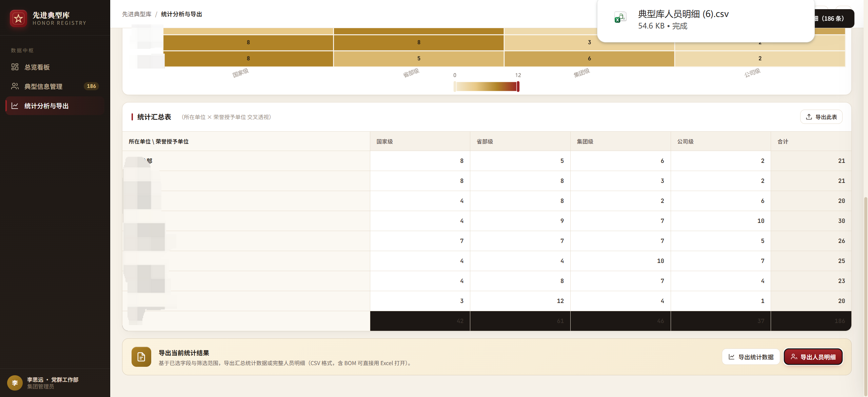Click the heatmap 省部级 axis label
Screen dimensions: 868x397
pos(411,73)
